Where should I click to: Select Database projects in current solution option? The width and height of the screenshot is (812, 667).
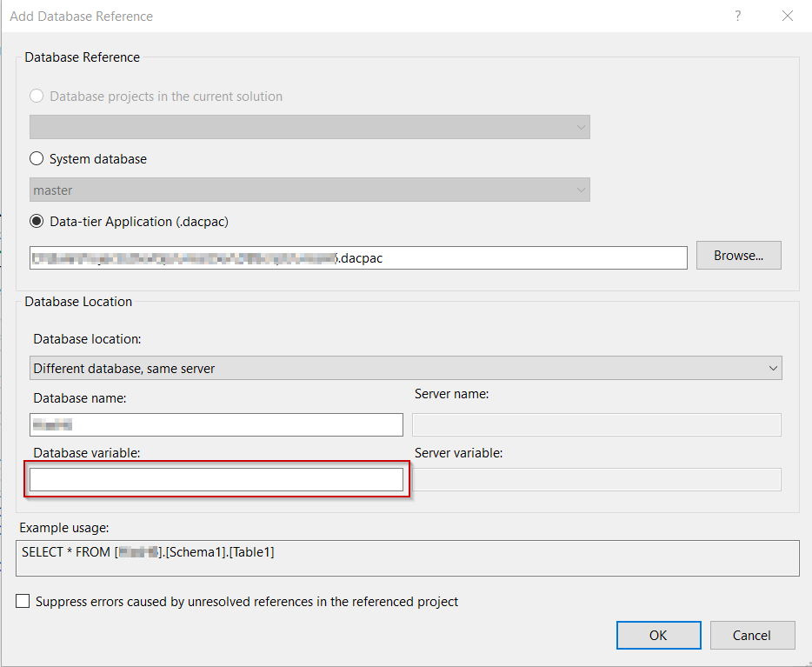pos(37,97)
